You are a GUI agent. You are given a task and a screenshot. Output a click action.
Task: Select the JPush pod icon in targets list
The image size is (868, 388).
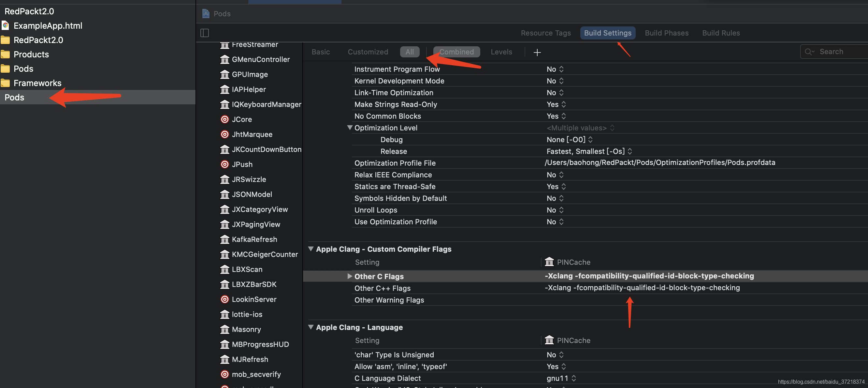tap(224, 164)
